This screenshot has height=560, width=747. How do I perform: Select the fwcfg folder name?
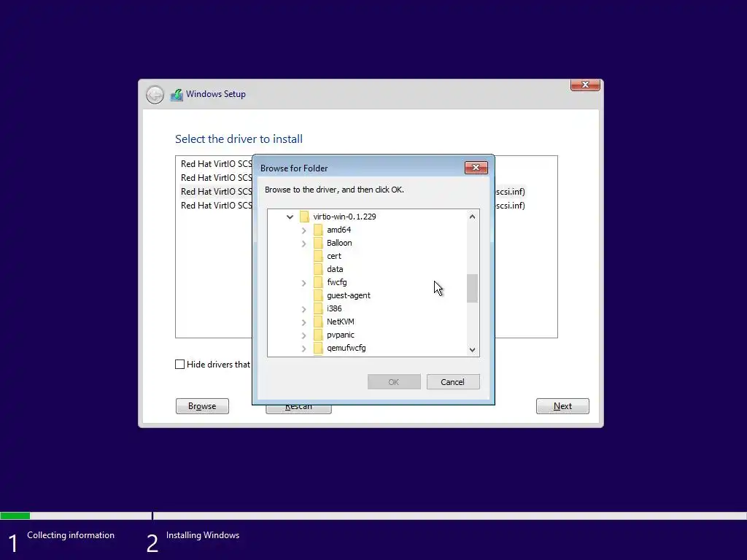coord(337,282)
